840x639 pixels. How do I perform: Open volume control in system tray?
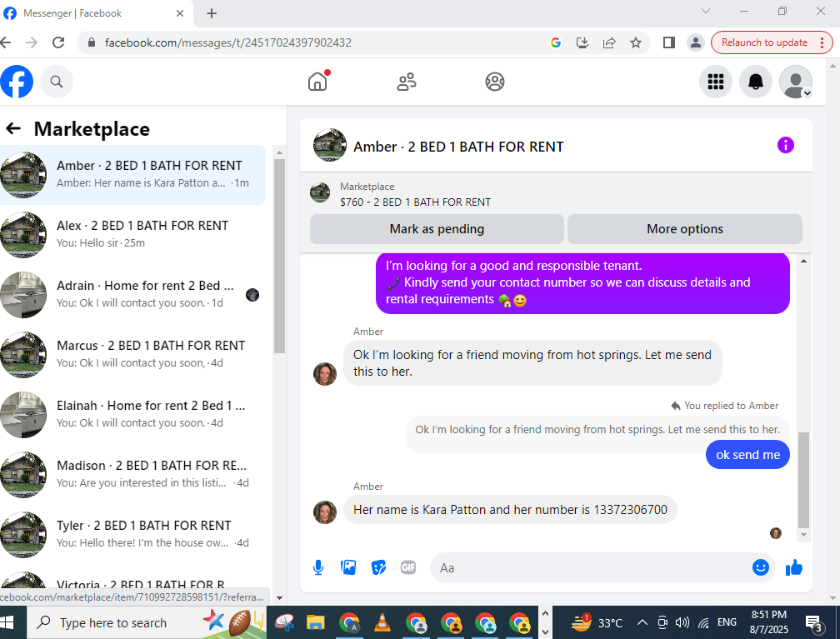(682, 622)
